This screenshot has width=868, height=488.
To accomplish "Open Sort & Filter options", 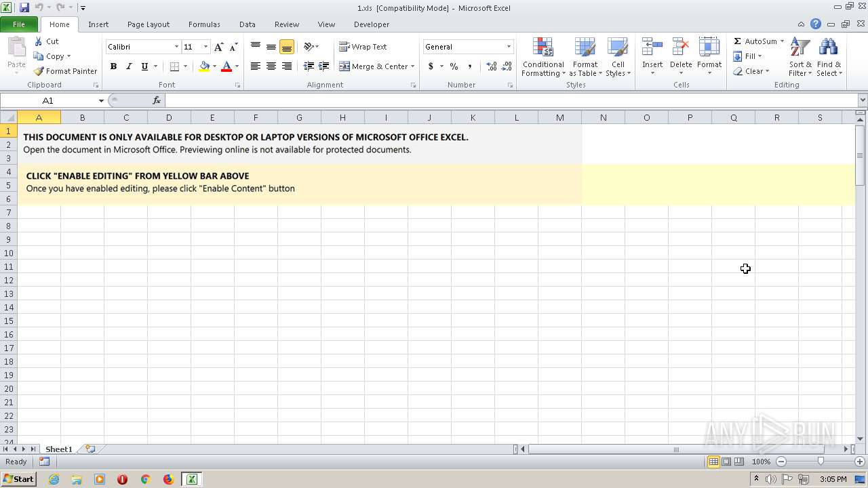I will [x=800, y=57].
